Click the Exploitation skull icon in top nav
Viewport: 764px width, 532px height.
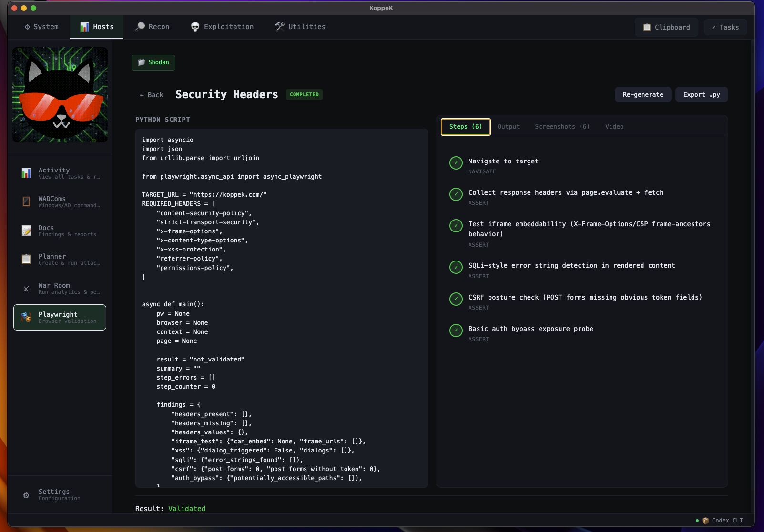pos(195,27)
